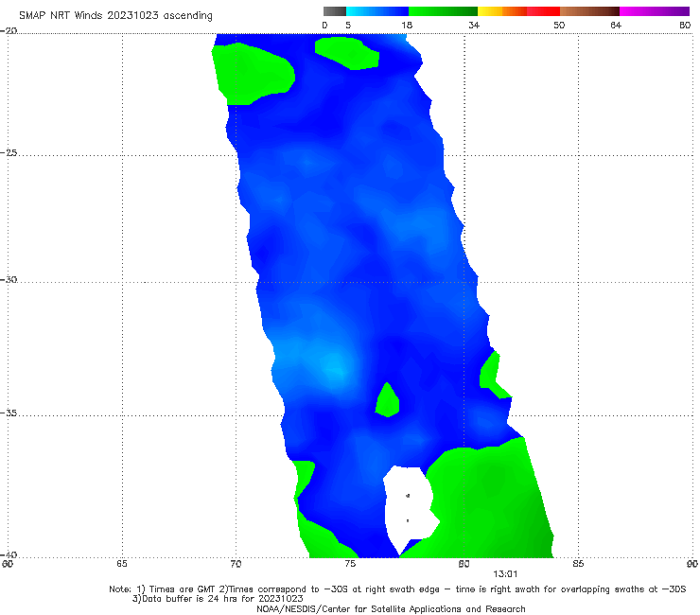Click the longitude label "80" on the axis

point(464,564)
